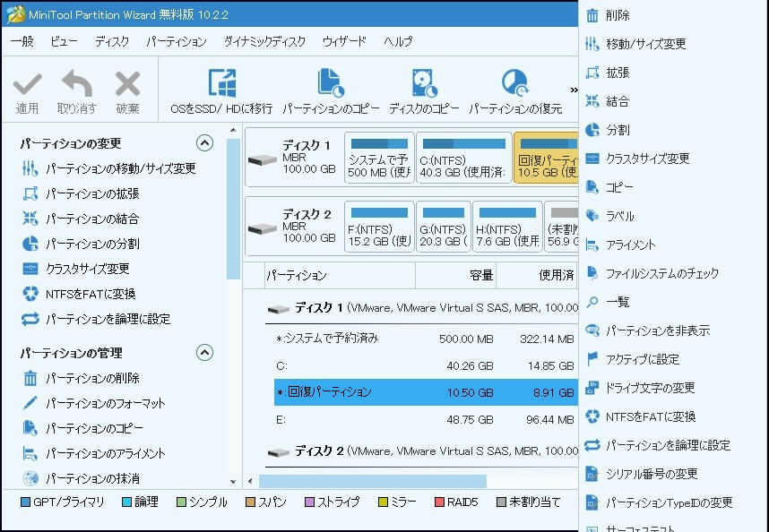Choose Wipe partition (パーティションの抹消) in sidebar
This screenshot has width=769, height=532.
pos(81,478)
